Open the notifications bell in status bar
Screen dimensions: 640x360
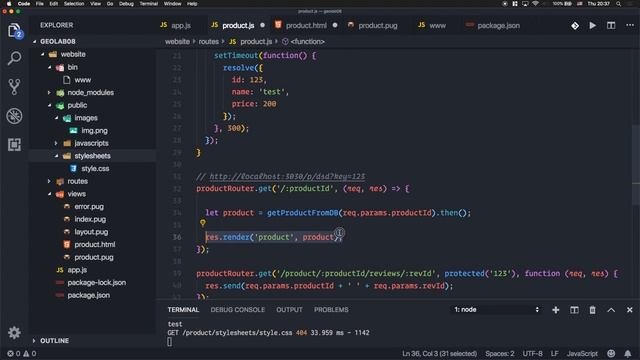click(x=628, y=353)
